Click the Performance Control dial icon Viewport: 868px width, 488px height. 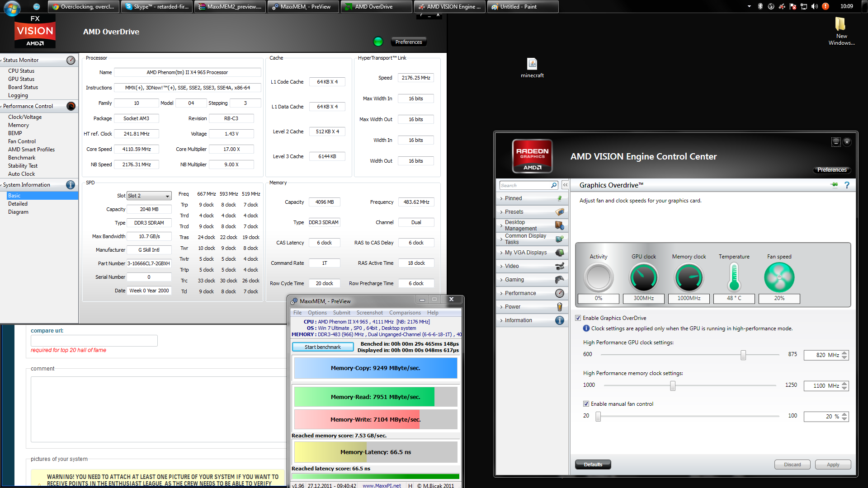(x=71, y=106)
